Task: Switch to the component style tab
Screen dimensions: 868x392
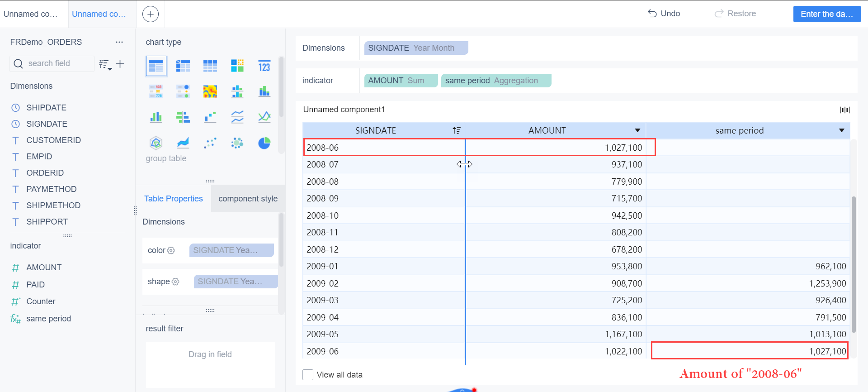Action: [x=248, y=199]
